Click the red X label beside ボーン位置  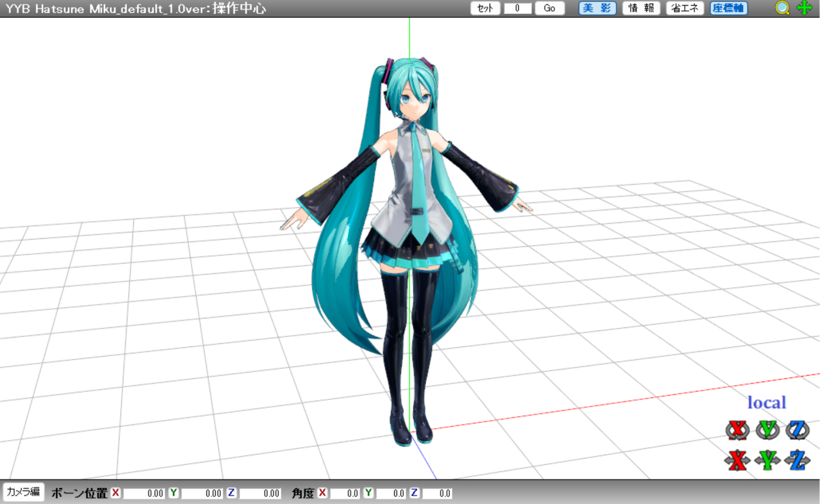pyautogui.click(x=115, y=493)
